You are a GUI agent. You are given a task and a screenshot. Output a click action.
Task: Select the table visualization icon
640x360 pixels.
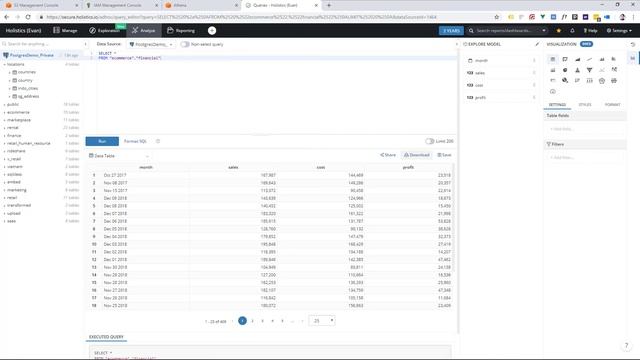[553, 59]
